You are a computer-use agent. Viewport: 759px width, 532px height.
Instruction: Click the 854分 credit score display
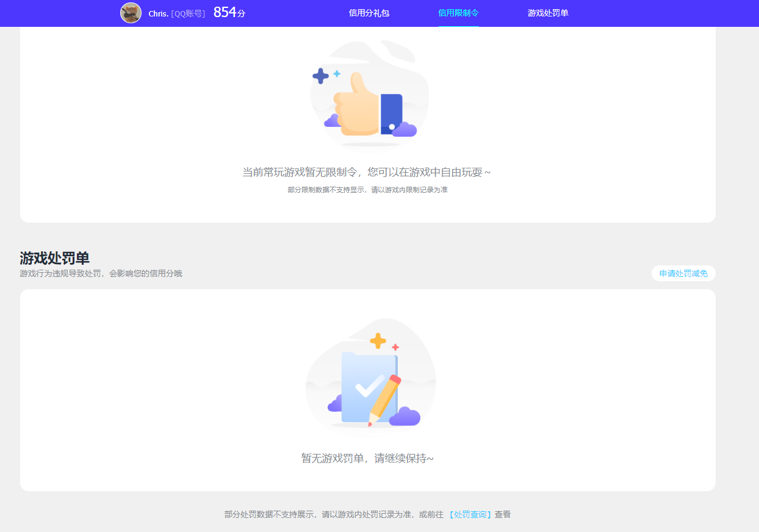pyautogui.click(x=229, y=12)
